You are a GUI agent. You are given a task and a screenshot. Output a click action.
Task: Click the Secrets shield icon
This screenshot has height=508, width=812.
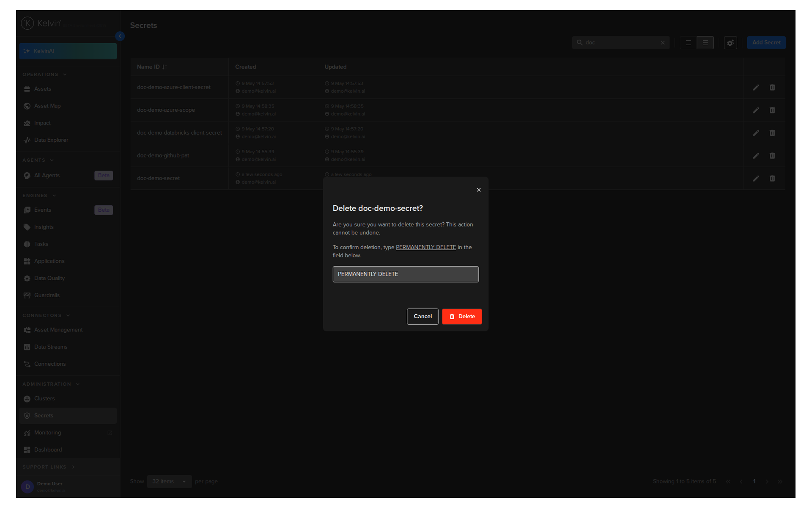(x=27, y=416)
